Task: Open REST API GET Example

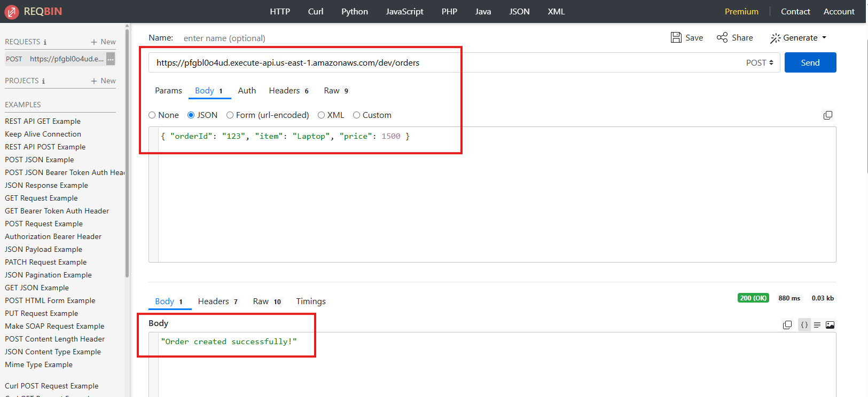Action: point(43,122)
